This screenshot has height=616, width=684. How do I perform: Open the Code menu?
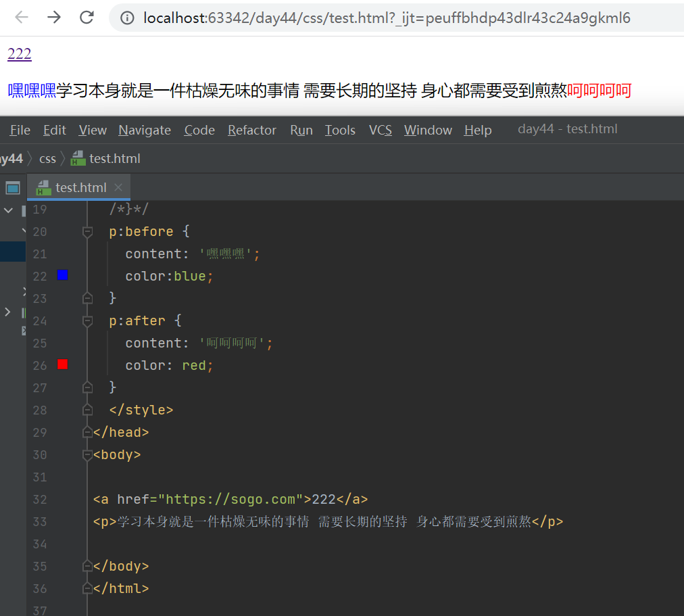(x=199, y=130)
